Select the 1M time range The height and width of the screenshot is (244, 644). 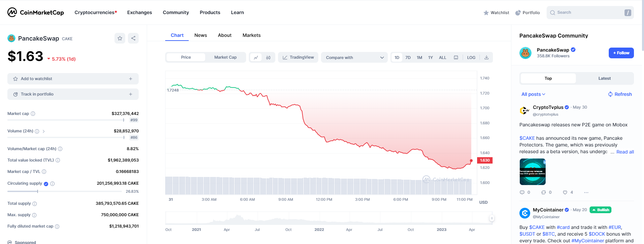(419, 57)
